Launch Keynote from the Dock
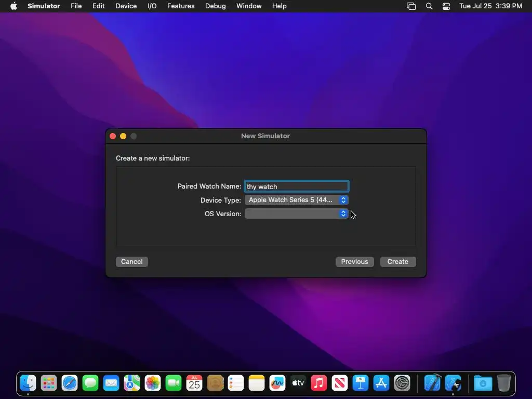 point(361,383)
